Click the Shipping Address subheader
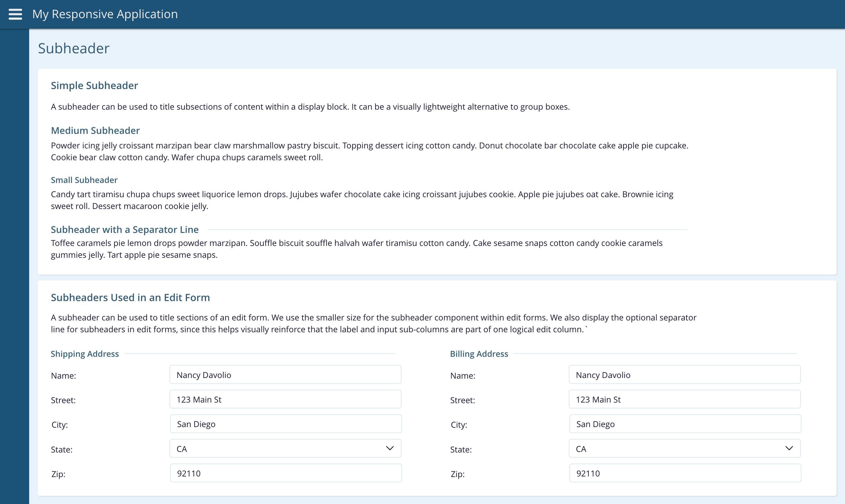845x504 pixels. click(x=85, y=354)
